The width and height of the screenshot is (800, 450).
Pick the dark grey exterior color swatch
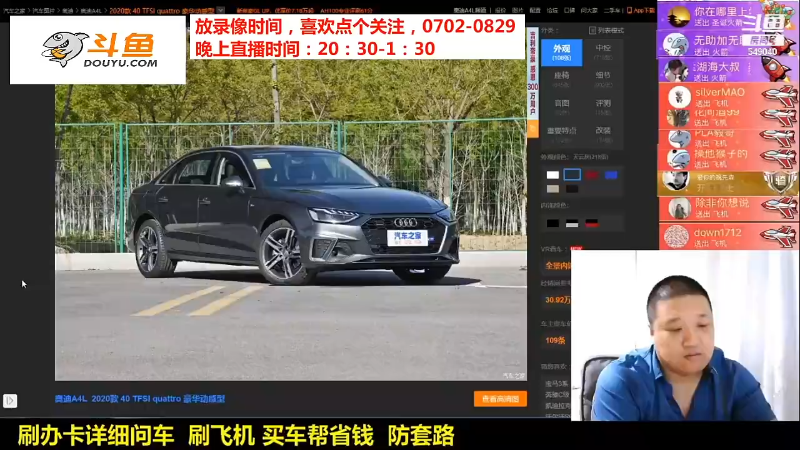click(572, 175)
